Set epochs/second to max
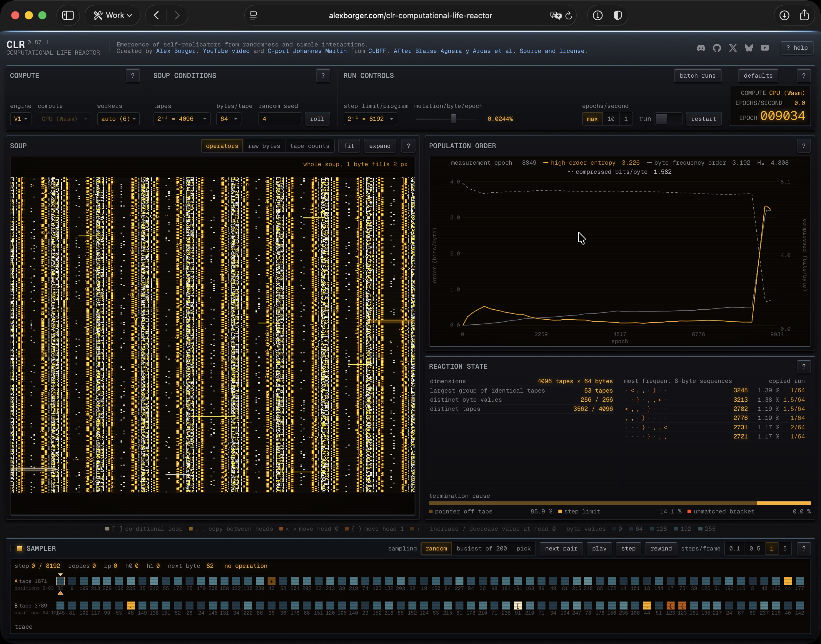821x644 pixels. (592, 119)
